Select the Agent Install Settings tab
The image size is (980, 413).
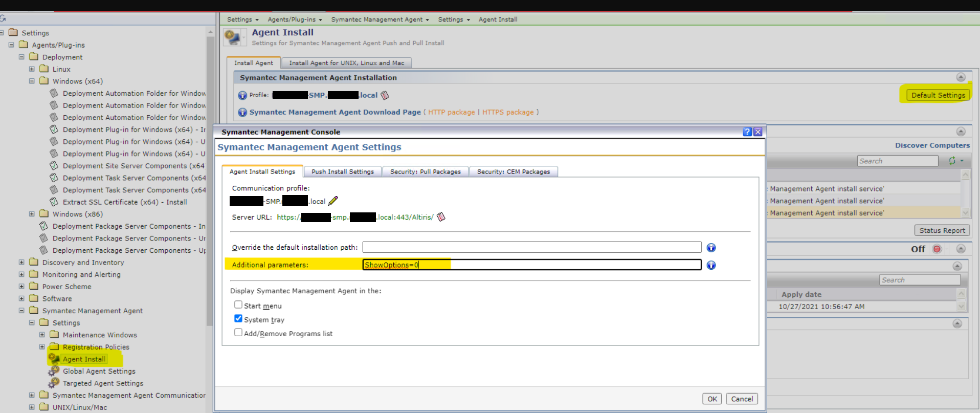262,172
